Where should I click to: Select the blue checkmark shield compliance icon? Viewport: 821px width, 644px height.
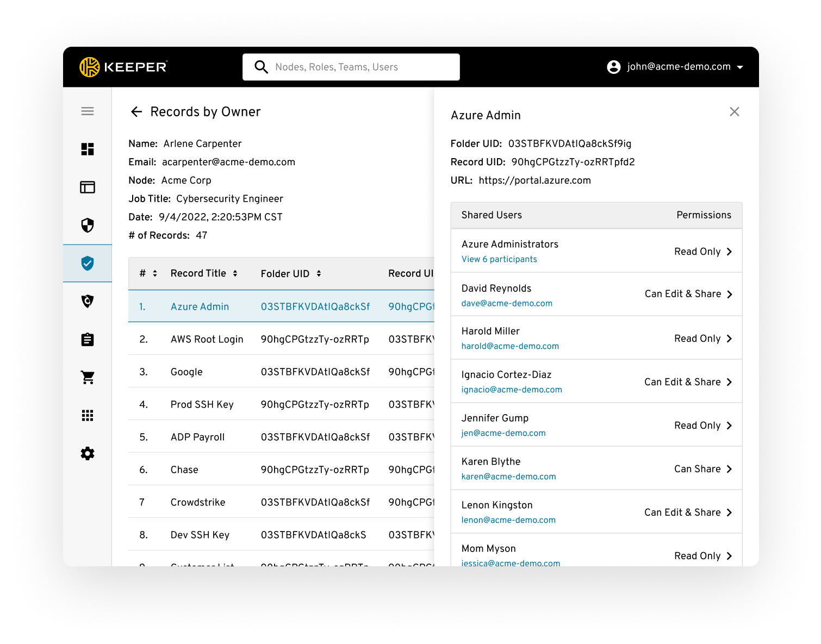[x=88, y=264]
